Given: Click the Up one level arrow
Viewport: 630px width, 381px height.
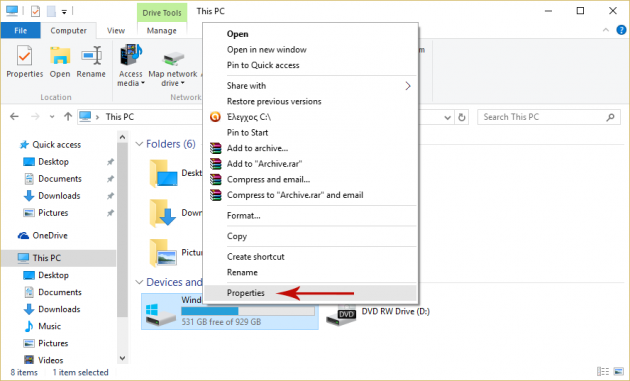Looking at the screenshot, I should (68, 117).
